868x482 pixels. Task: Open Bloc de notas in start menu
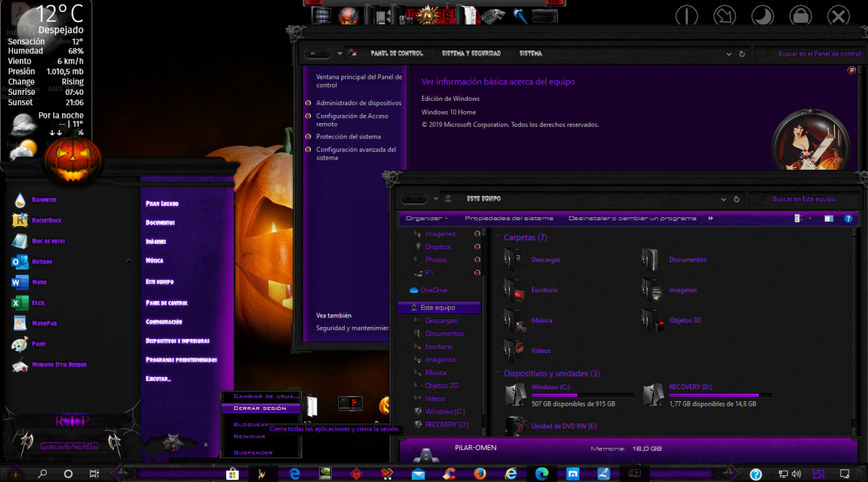pyautogui.click(x=38, y=241)
